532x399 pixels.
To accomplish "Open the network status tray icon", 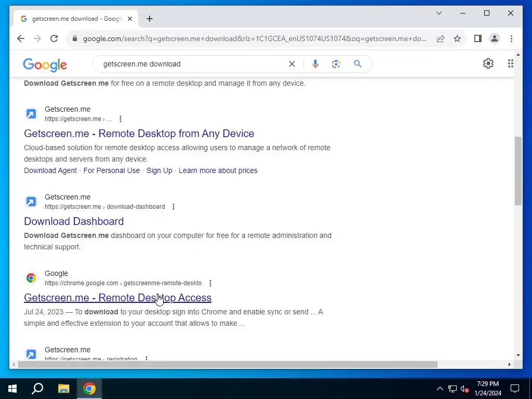I will 453,389.
